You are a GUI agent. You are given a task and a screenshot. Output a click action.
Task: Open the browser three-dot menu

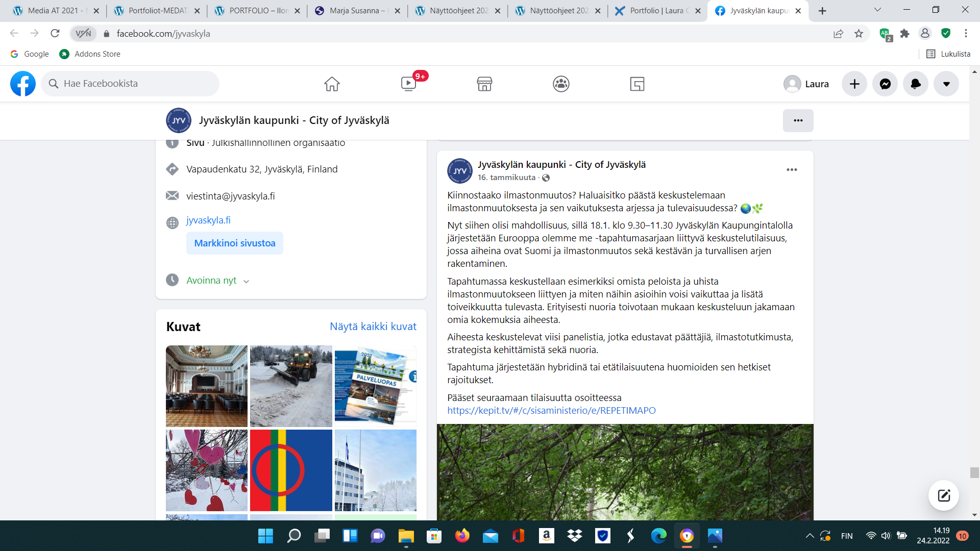[x=966, y=33]
